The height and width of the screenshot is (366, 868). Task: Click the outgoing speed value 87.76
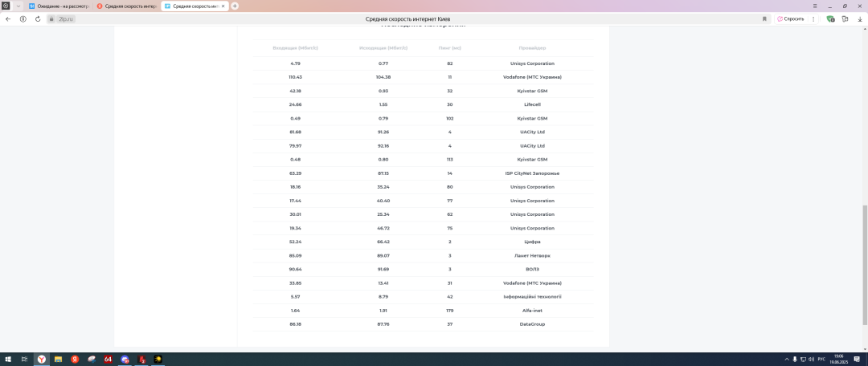pos(383,324)
